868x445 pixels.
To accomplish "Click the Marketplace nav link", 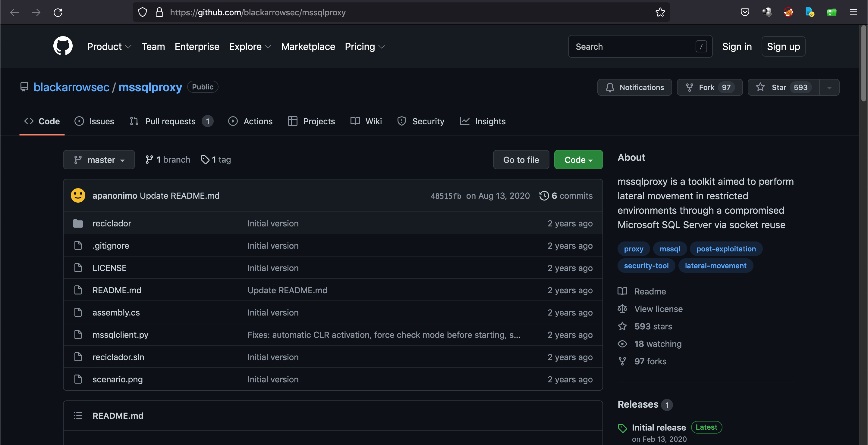I will pyautogui.click(x=308, y=46).
